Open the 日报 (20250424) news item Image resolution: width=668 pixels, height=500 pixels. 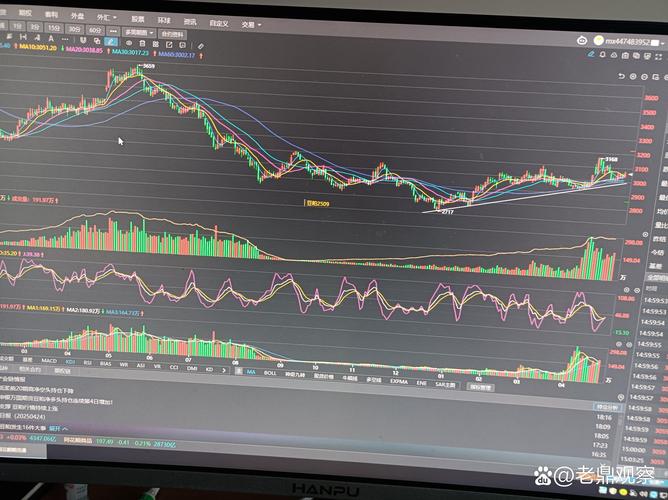tap(22, 416)
